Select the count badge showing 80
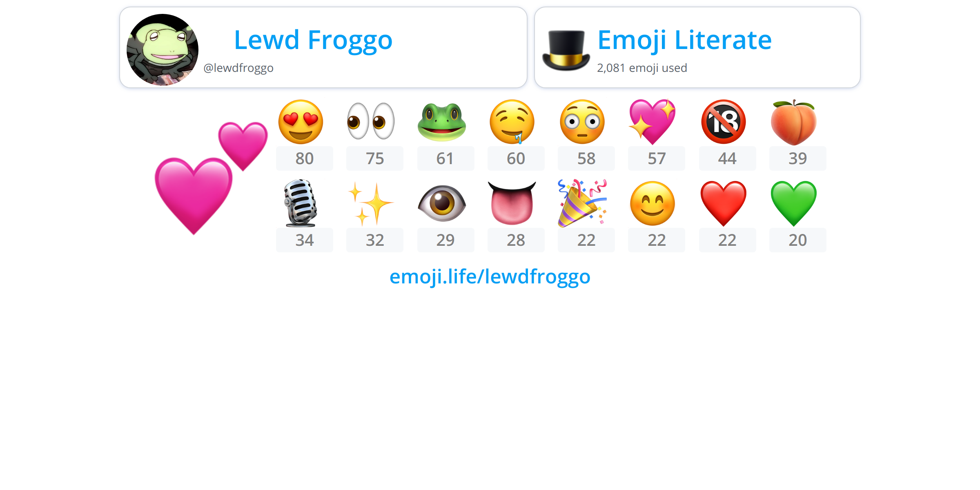This screenshot has height=490, width=980. [x=305, y=158]
